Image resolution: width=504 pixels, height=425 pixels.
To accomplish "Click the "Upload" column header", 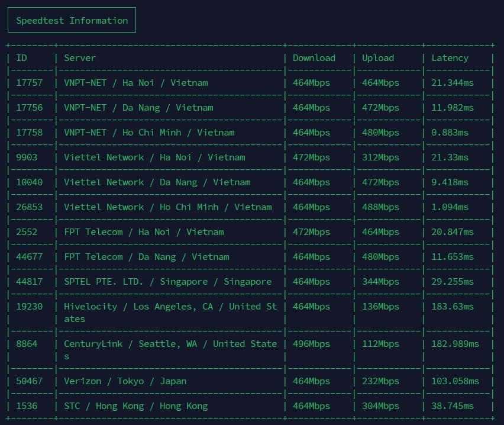I will coord(378,58).
